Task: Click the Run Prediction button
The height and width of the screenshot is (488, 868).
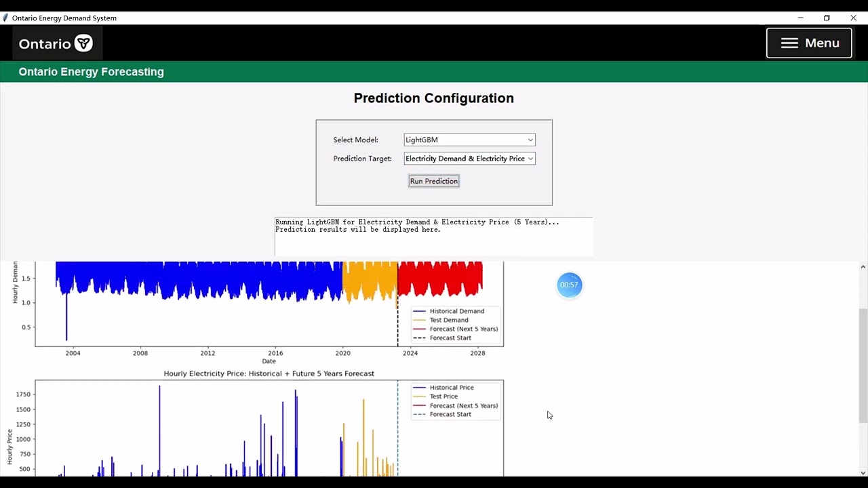Action: (x=434, y=181)
